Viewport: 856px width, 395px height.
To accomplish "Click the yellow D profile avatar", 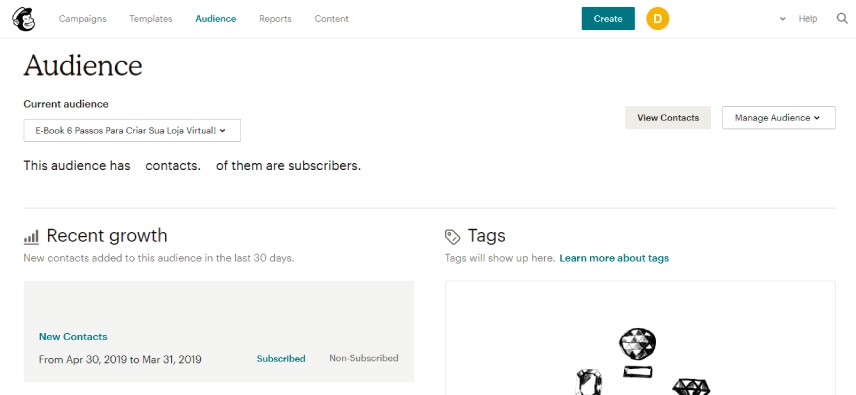I will (x=657, y=19).
